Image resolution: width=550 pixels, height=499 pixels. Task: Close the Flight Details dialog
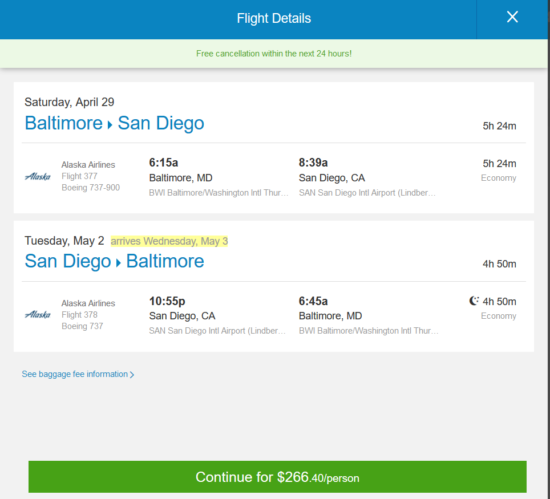click(x=512, y=17)
